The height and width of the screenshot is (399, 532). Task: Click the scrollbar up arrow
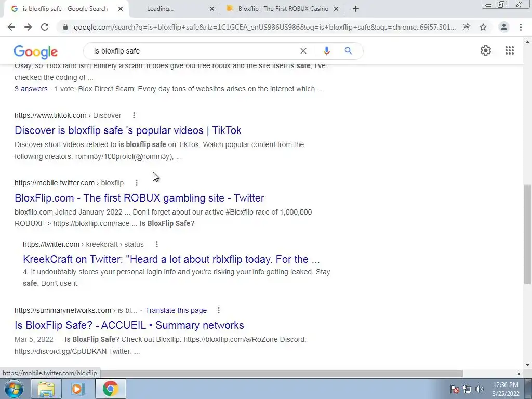[x=527, y=42]
